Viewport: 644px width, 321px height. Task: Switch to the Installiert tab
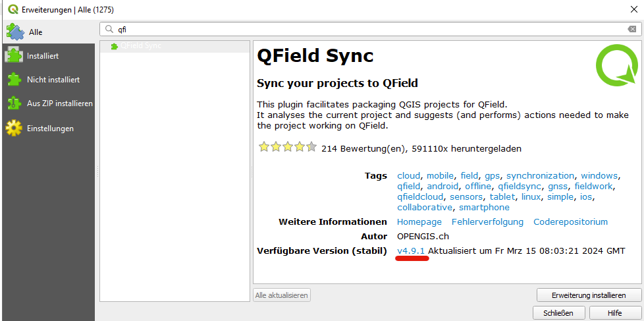pos(49,55)
